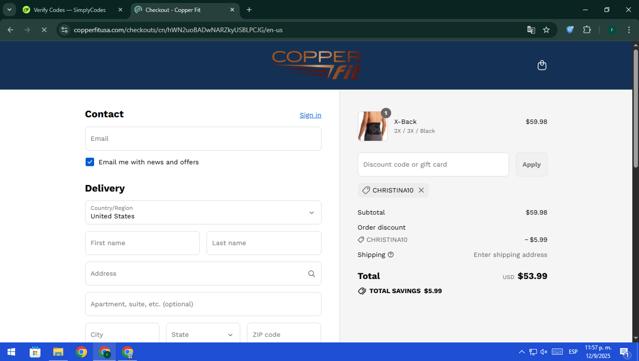Click the Copper Fit logo

click(x=316, y=65)
